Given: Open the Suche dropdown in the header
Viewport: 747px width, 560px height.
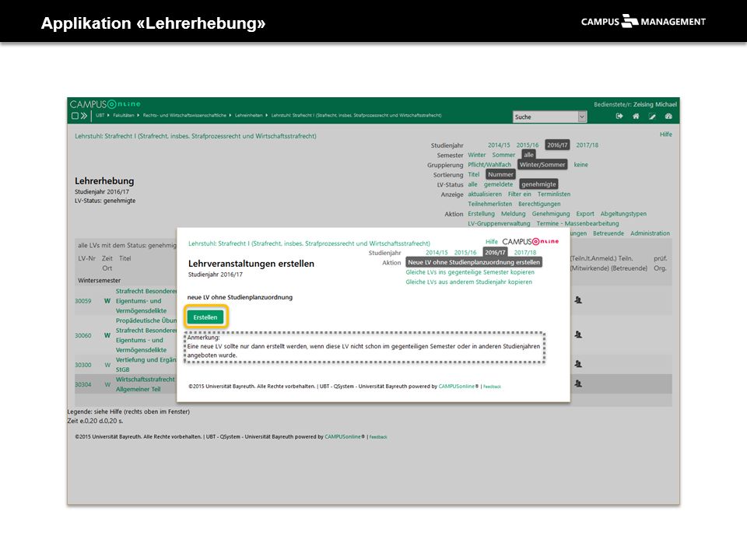Looking at the screenshot, I should [x=550, y=117].
